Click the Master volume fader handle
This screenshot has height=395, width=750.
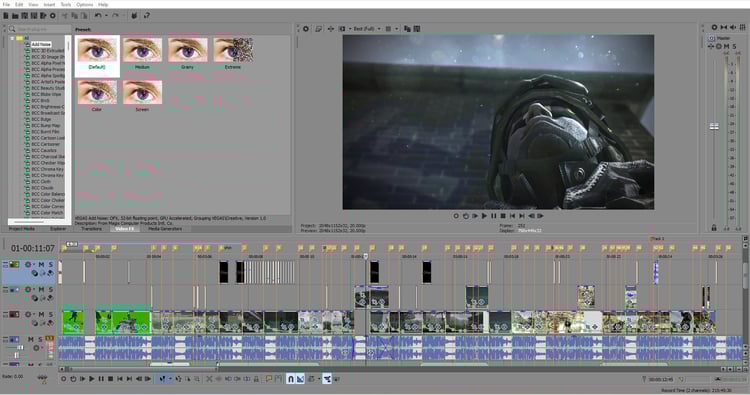(x=714, y=127)
